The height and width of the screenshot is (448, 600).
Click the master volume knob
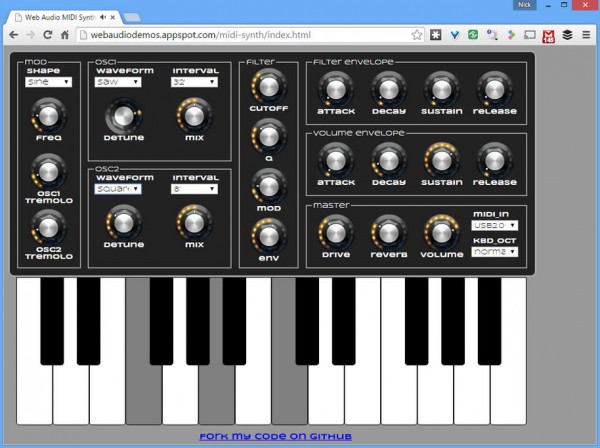442,233
